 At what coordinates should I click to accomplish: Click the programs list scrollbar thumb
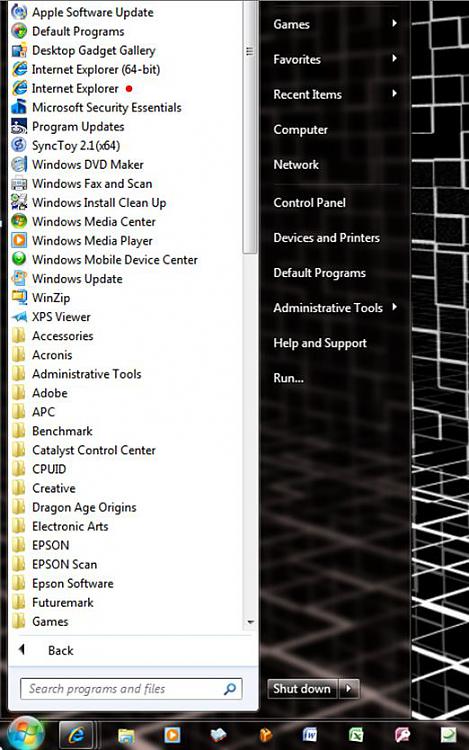click(249, 126)
